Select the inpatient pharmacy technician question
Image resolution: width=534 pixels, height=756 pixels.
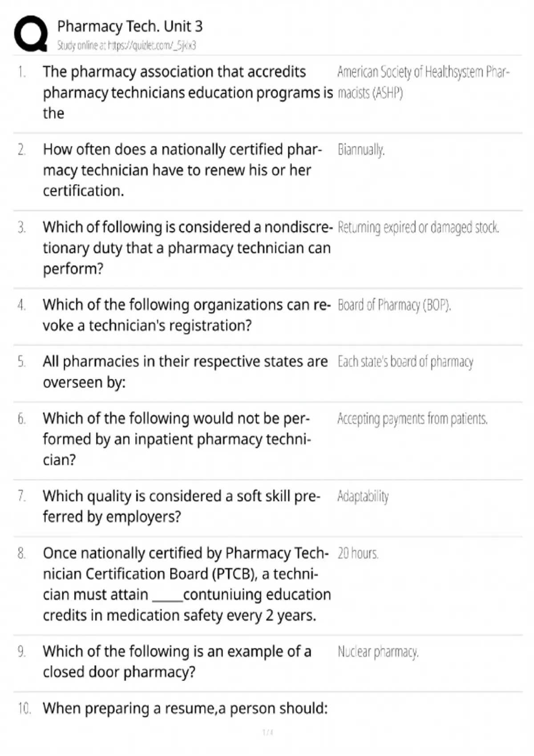(x=177, y=439)
